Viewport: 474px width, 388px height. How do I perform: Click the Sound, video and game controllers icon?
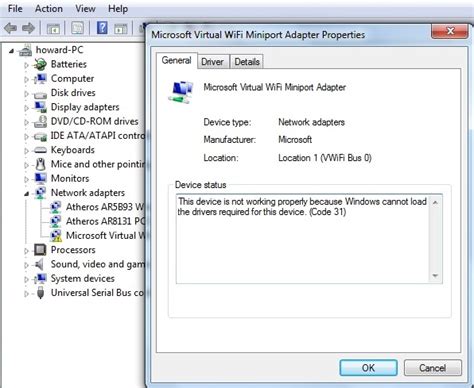[39, 264]
